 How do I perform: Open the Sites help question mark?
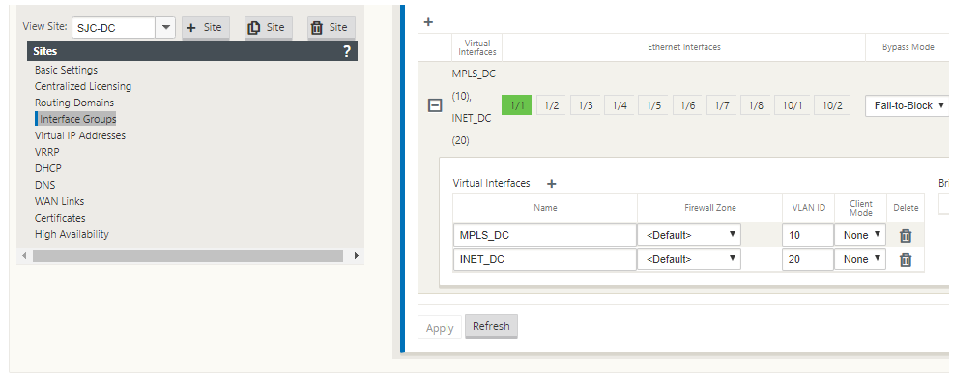[x=347, y=51]
